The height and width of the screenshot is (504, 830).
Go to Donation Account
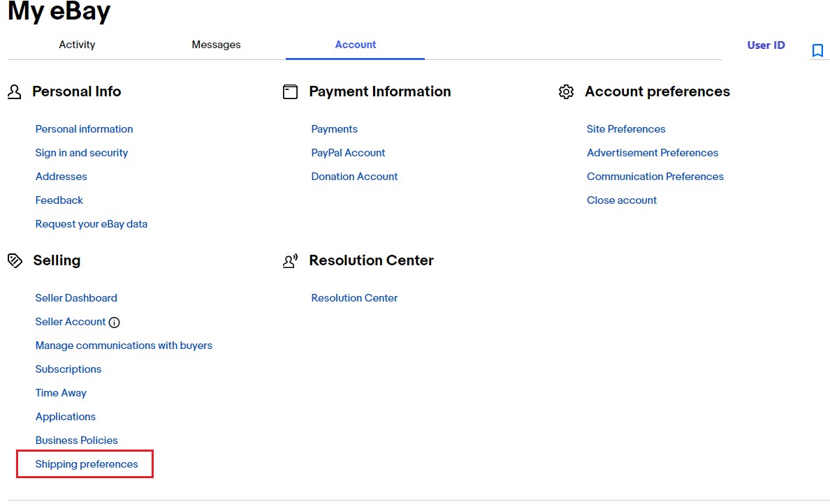click(x=354, y=177)
